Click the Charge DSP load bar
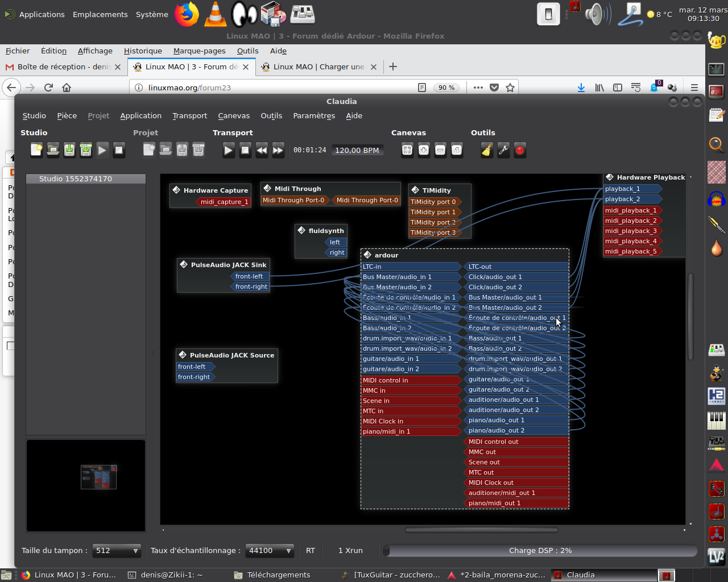This screenshot has width=728, height=582. tap(540, 550)
